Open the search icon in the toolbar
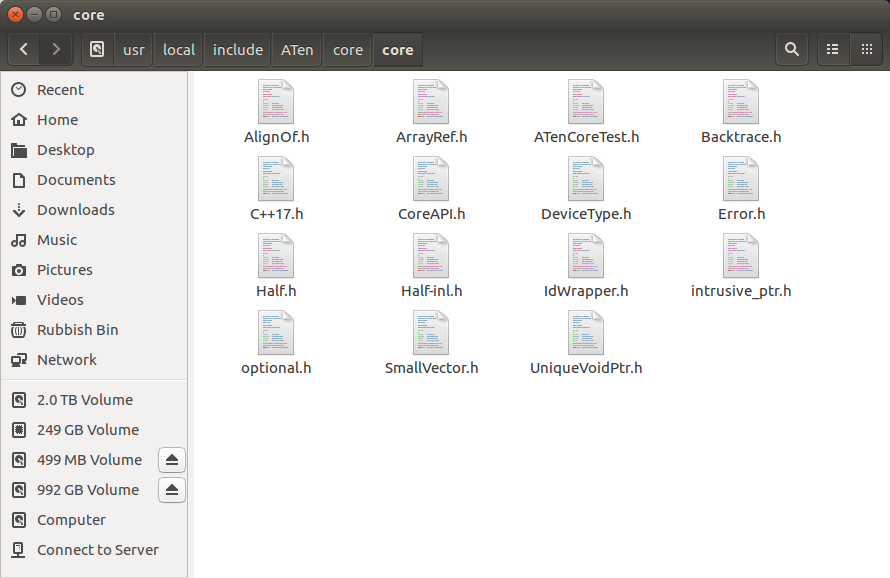The image size is (890, 578). click(791, 49)
